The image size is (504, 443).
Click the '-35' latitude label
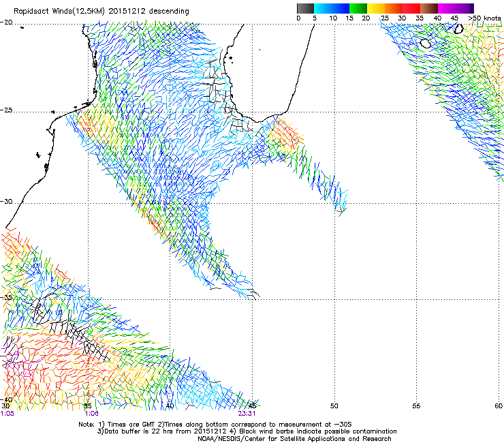(6, 298)
